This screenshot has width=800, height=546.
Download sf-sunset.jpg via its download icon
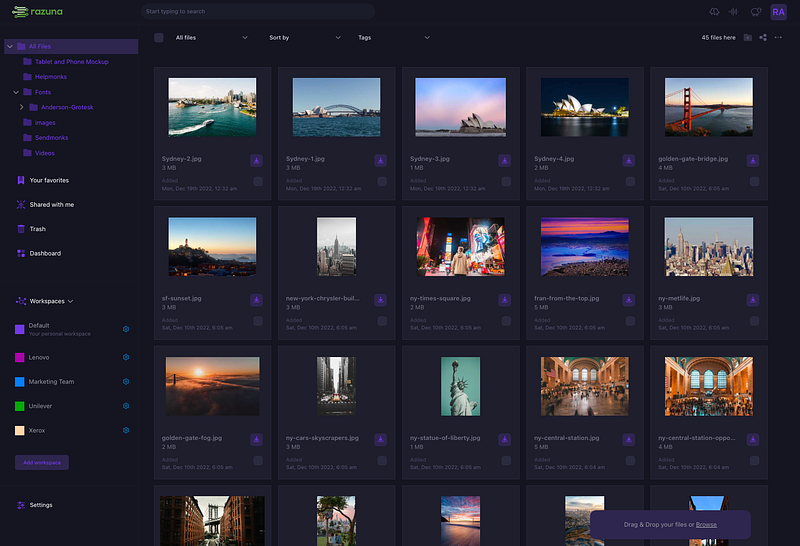(x=256, y=300)
